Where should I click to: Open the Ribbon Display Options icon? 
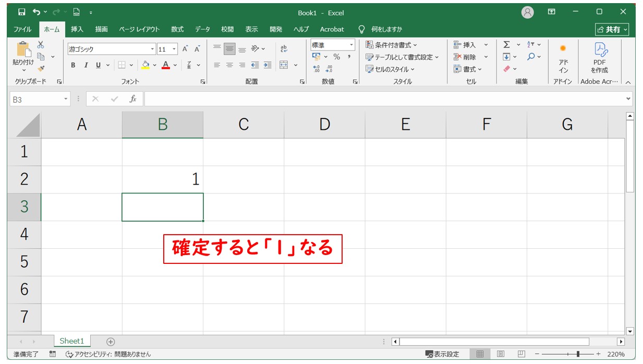click(x=551, y=12)
